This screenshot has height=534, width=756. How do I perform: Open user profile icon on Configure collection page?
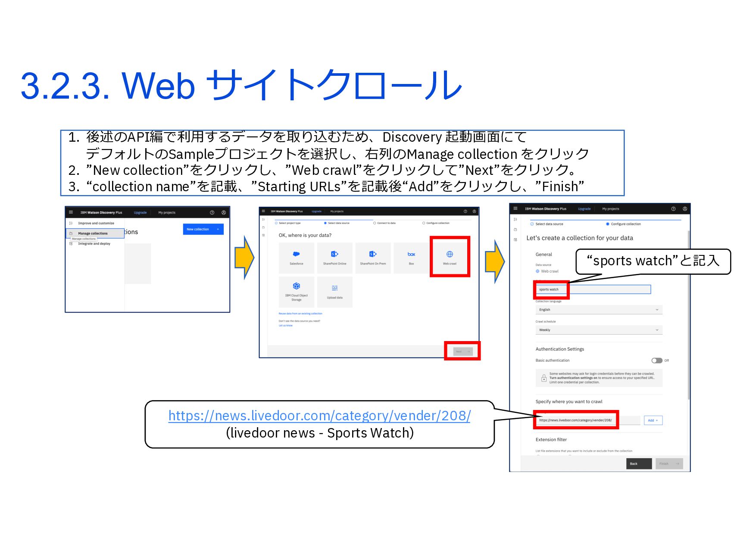point(684,209)
